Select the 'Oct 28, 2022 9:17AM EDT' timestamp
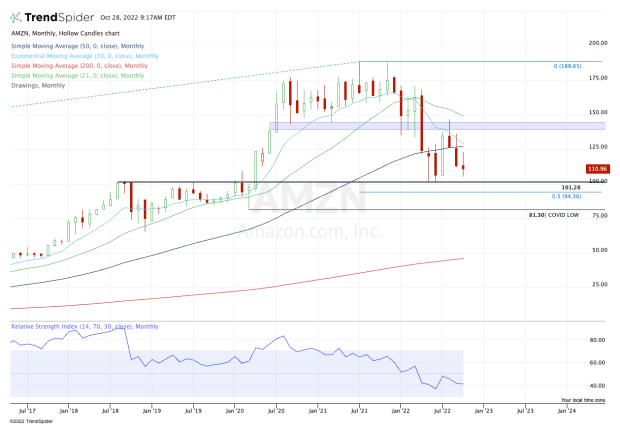 [138, 18]
